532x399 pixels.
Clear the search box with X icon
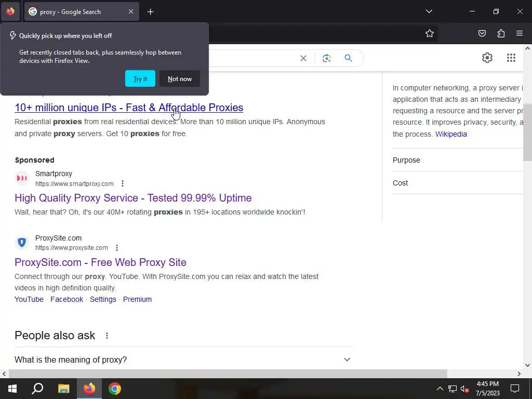pos(303,58)
